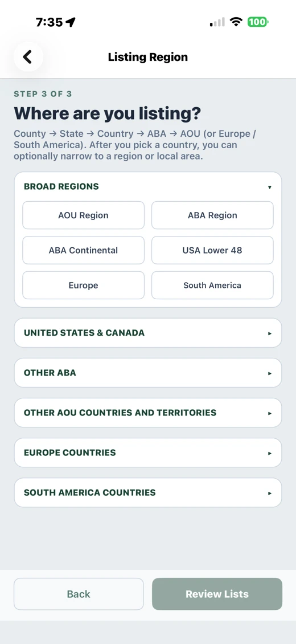Screen dimensions: 296x644
Task: Tap the Back button at bottom
Action: click(x=79, y=594)
